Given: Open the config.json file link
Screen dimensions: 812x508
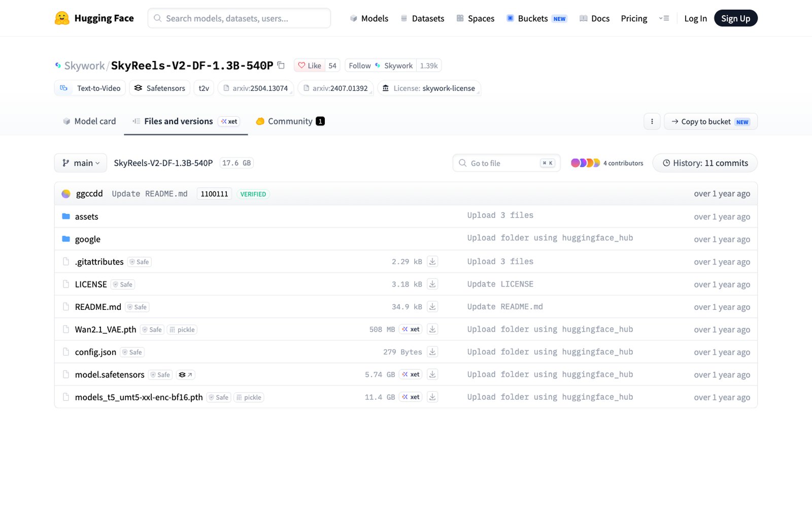Looking at the screenshot, I should click(x=95, y=352).
